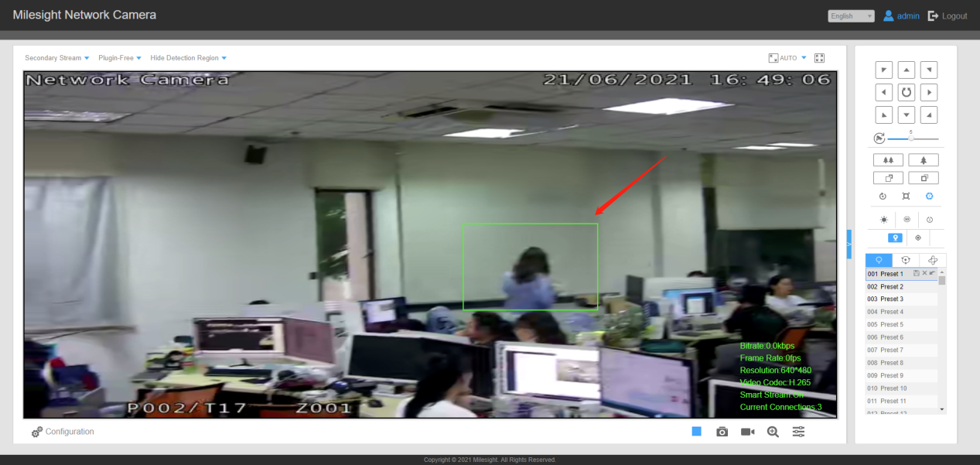Toggle the auto tracking target icon

918,238
